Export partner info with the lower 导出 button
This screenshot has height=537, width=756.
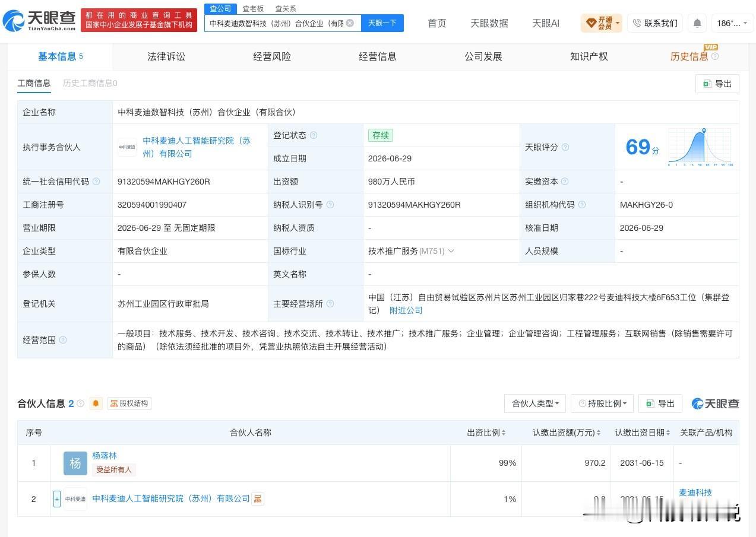(x=660, y=403)
